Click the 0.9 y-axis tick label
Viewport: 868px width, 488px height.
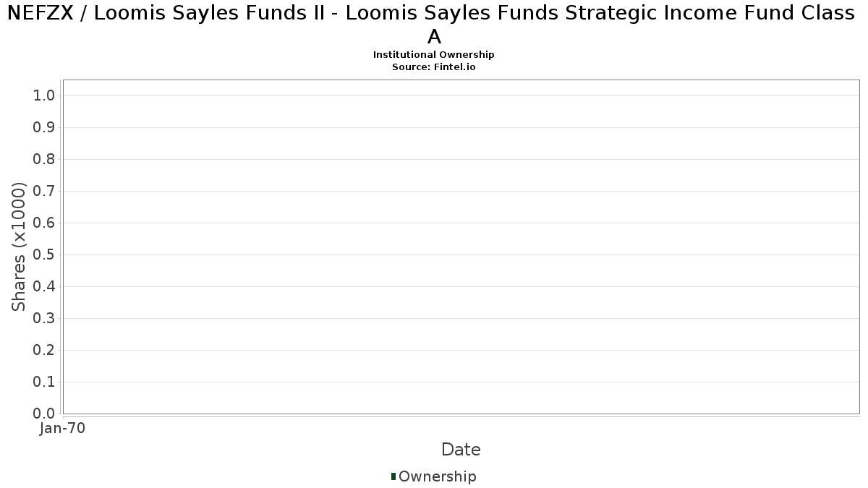click(x=45, y=128)
